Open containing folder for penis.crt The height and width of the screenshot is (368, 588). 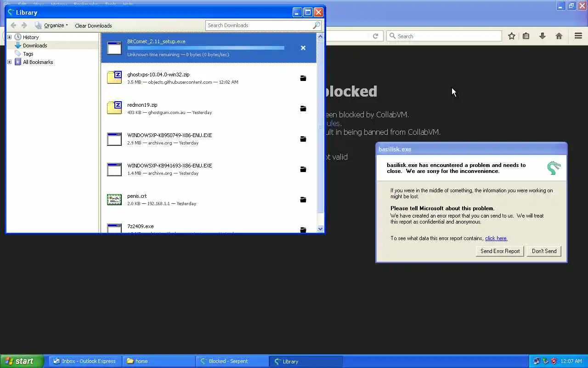(303, 200)
